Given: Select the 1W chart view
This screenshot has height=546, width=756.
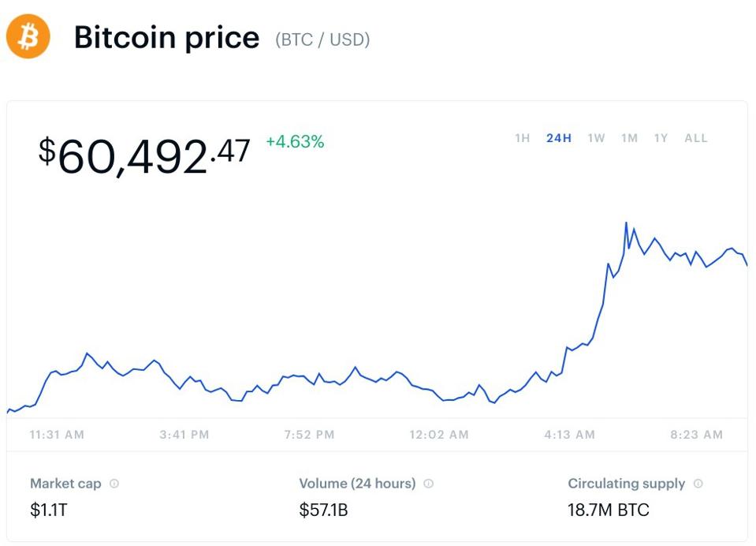Looking at the screenshot, I should [596, 138].
